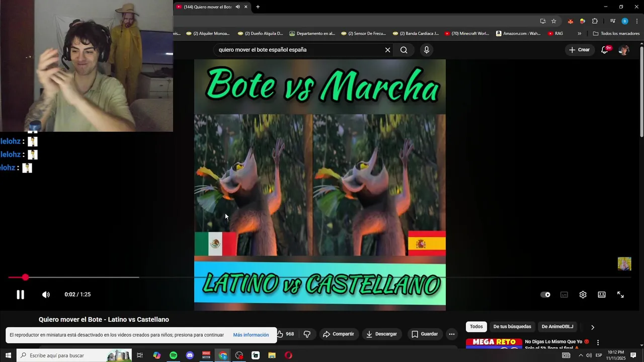Open YouTube notifications bell

pos(605,50)
